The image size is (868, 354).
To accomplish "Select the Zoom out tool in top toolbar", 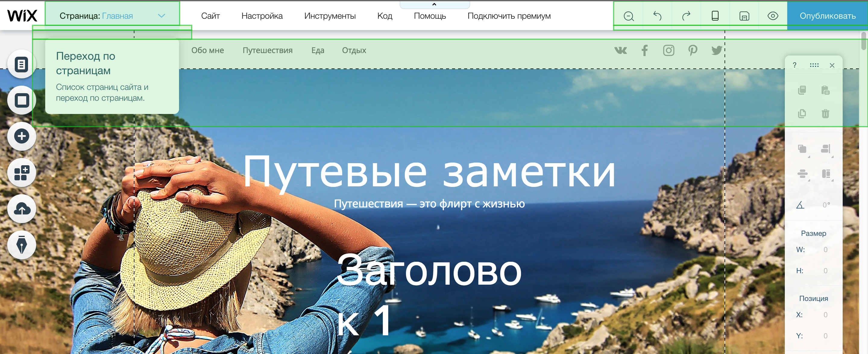I will click(628, 15).
